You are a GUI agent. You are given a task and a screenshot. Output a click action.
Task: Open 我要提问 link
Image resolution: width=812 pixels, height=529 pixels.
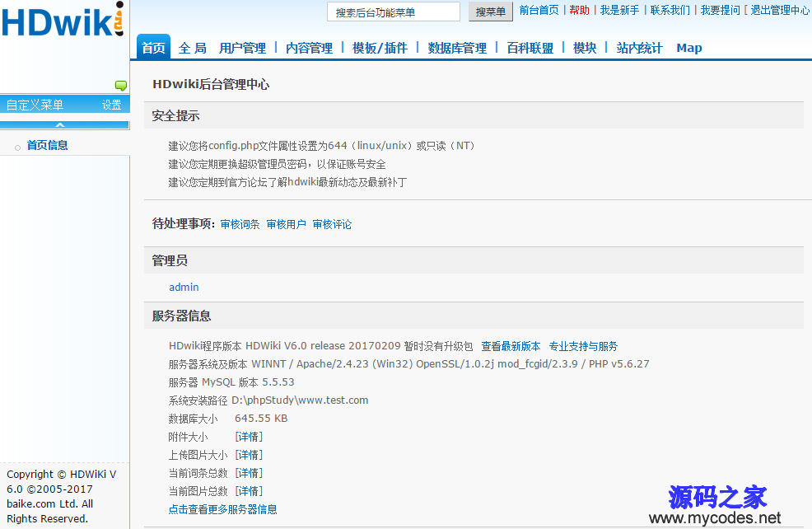721,11
